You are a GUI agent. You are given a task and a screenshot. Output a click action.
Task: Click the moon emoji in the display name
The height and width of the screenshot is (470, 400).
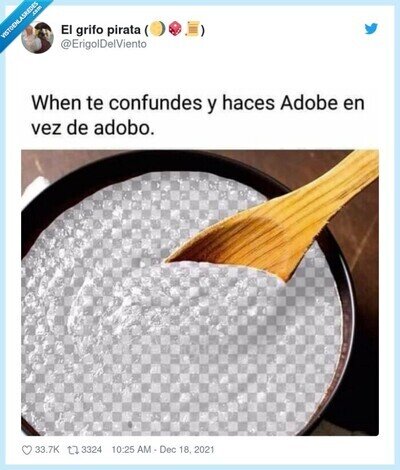157,30
